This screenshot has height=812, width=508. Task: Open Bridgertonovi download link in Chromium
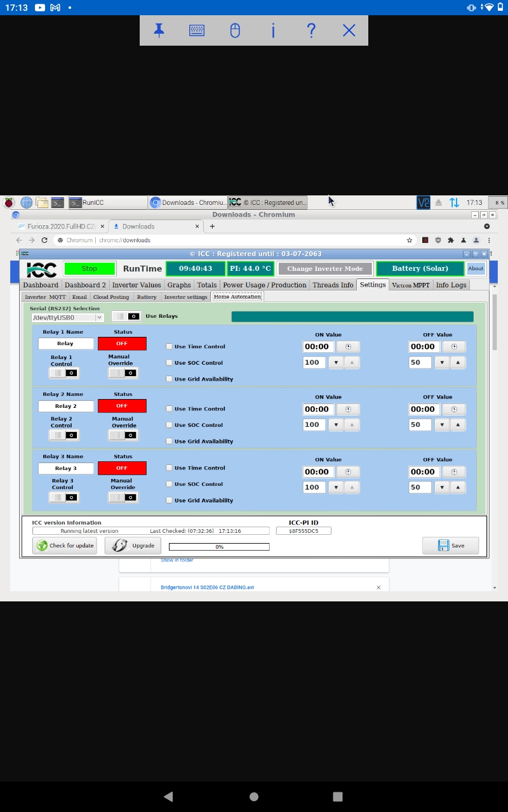[x=207, y=587]
